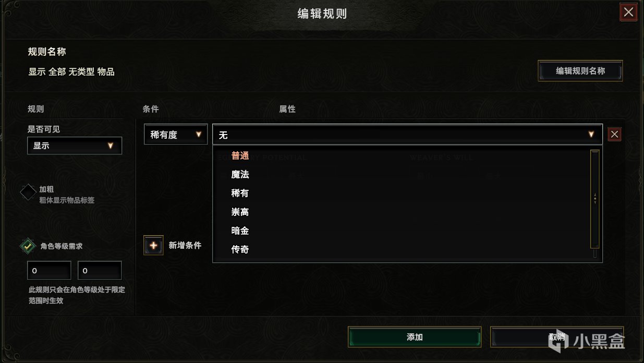
Task: Open the 稀有度 condition dropdown
Action: pyautogui.click(x=176, y=135)
